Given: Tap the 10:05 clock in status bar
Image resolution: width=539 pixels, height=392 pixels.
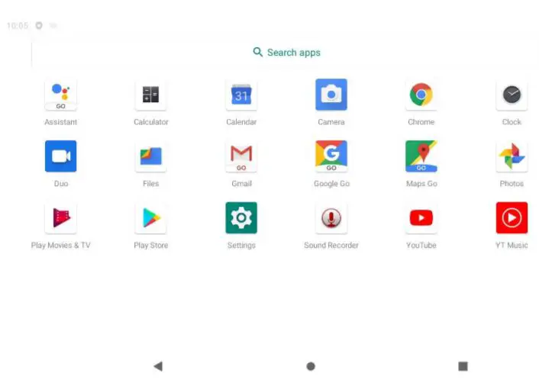Looking at the screenshot, I should tap(18, 26).
